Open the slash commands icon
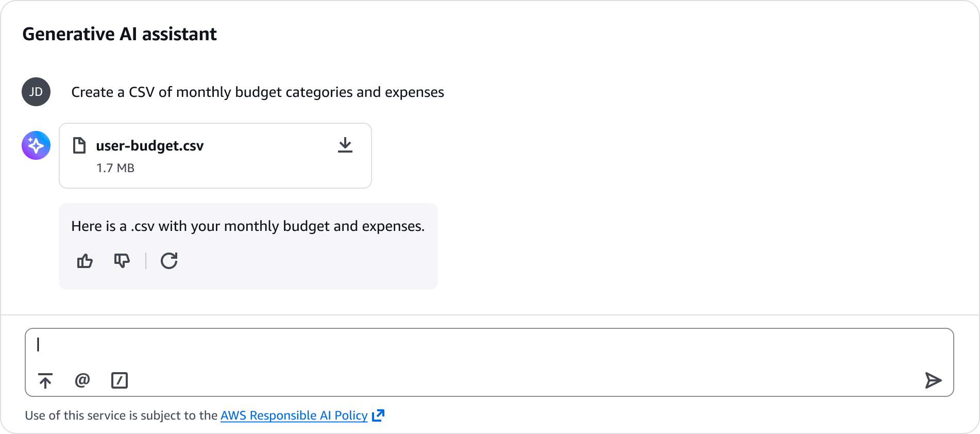The image size is (980, 434). (120, 380)
